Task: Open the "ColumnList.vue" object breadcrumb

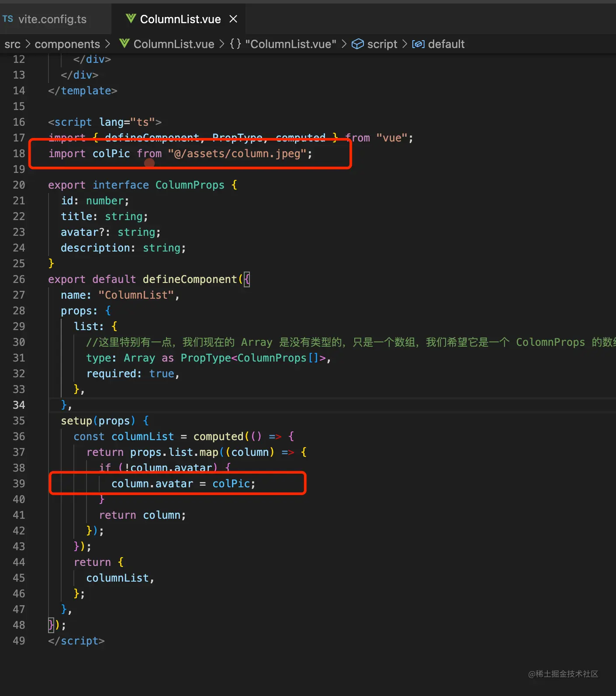Action: click(x=291, y=44)
